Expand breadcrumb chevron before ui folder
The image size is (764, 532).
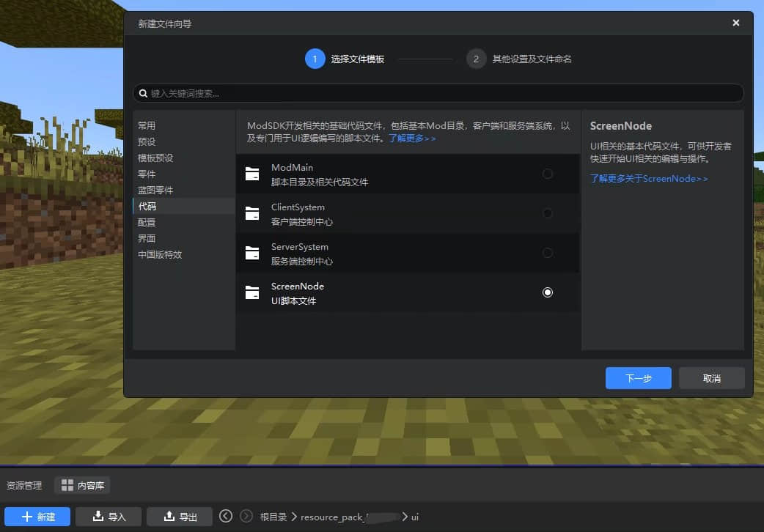pos(404,517)
